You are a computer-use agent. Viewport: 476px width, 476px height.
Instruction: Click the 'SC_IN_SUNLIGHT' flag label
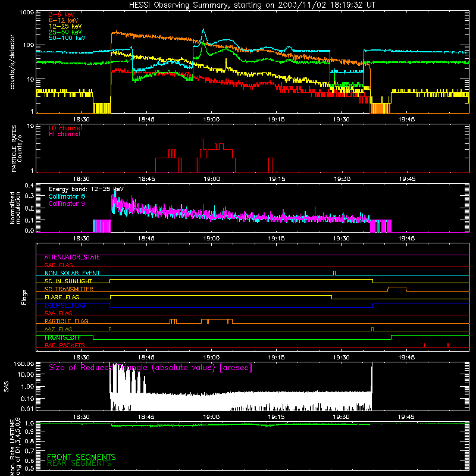68,281
